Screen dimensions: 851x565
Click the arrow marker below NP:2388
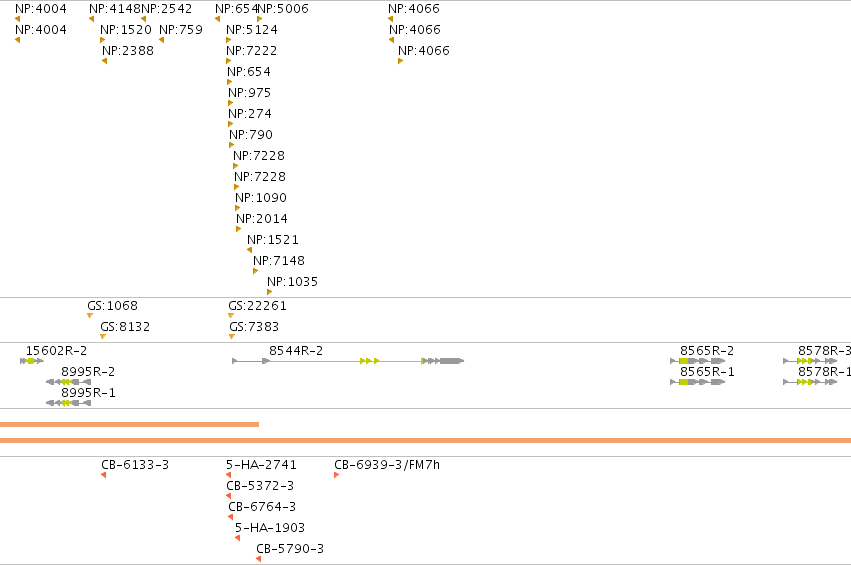pyautogui.click(x=105, y=61)
